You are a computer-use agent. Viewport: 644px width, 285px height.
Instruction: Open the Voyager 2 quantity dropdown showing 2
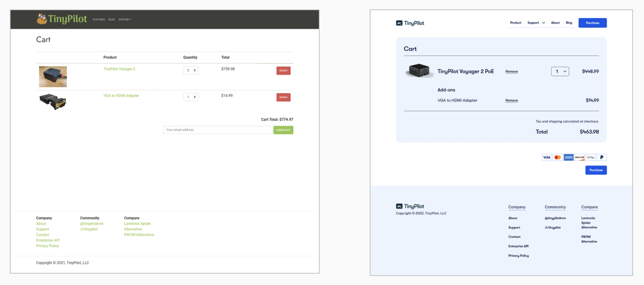coord(191,70)
